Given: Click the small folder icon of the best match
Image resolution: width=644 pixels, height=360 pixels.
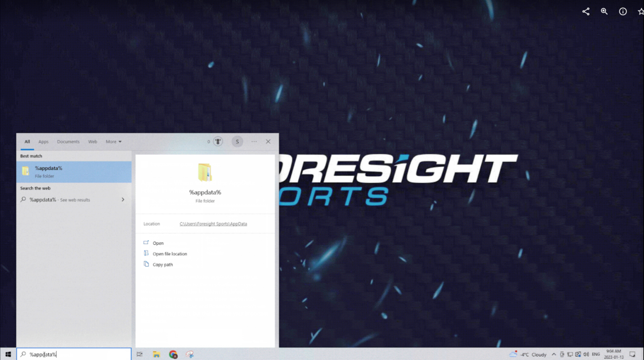Looking at the screenshot, I should (x=25, y=171).
